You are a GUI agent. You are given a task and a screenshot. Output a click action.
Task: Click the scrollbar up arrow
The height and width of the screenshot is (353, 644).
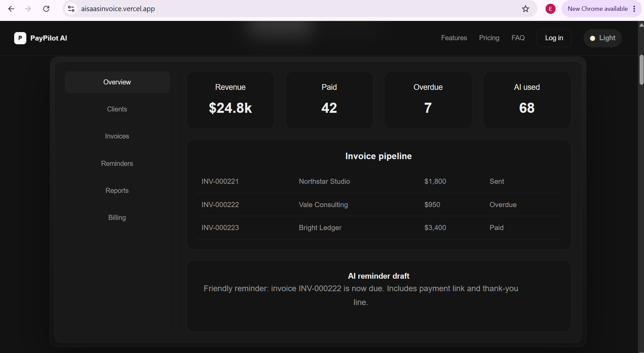(x=641, y=25)
